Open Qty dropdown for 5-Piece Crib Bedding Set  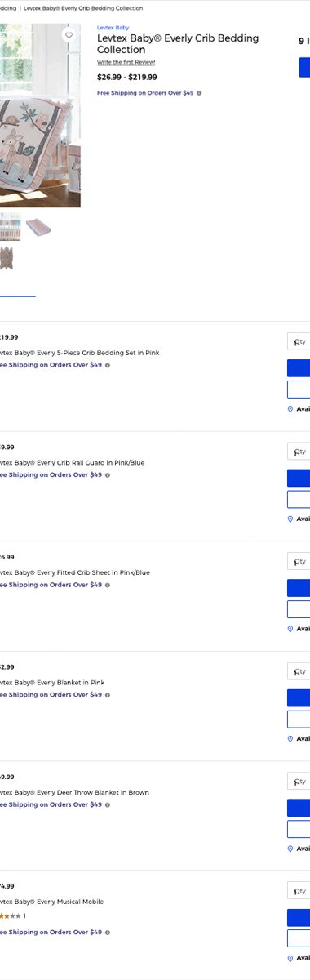tap(299, 342)
